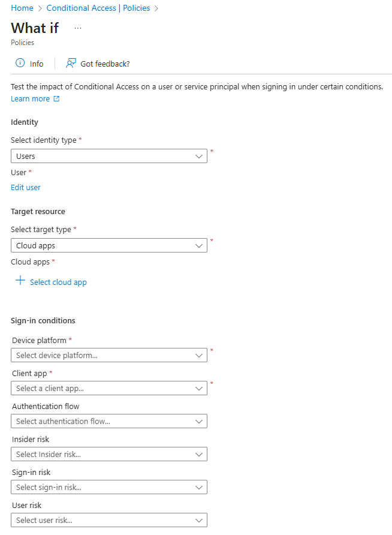Open the ellipsis more options menu

(x=78, y=28)
